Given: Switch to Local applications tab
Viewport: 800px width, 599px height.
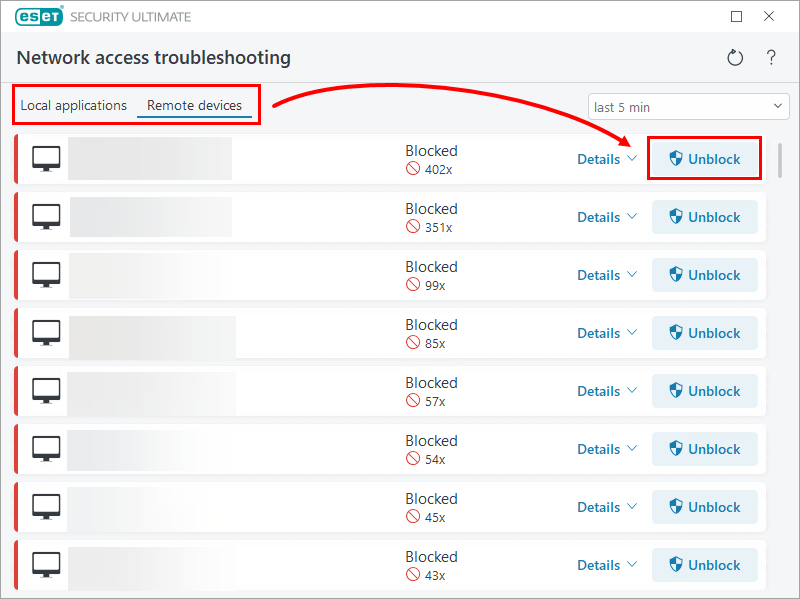Looking at the screenshot, I should click(x=74, y=105).
